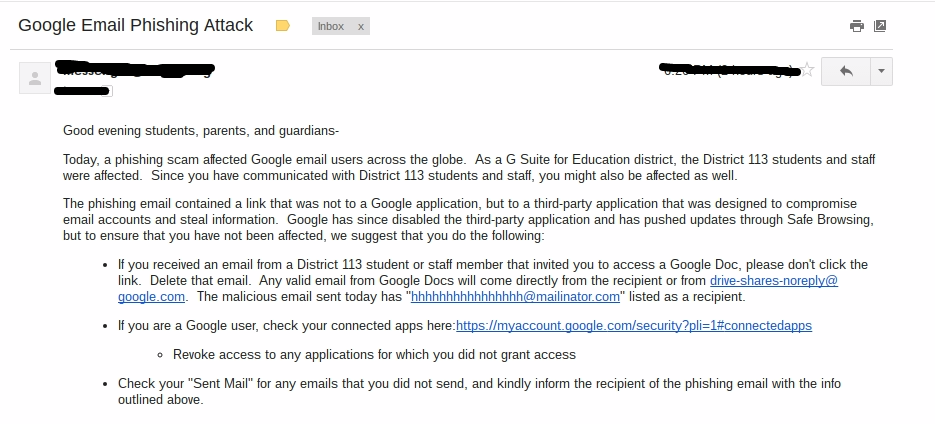Image resolution: width=935 pixels, height=424 pixels.
Task: Click the yellow importance label marker
Action: click(283, 26)
